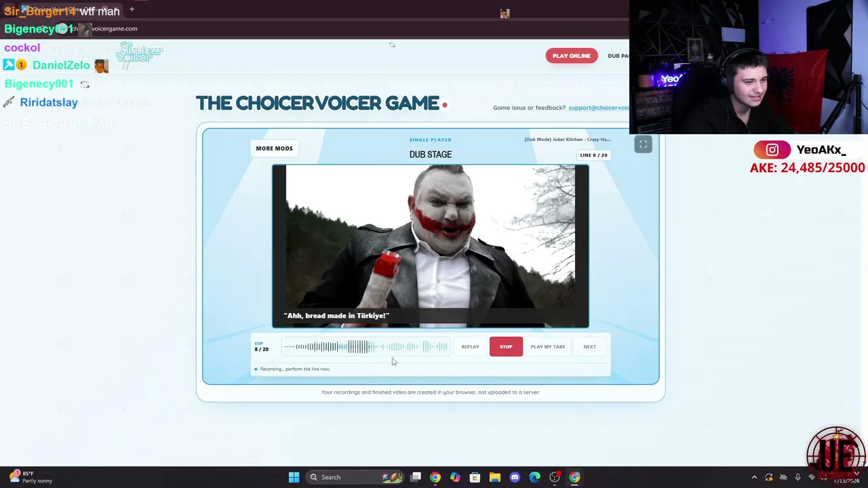Click the Play Online button

tap(572, 56)
